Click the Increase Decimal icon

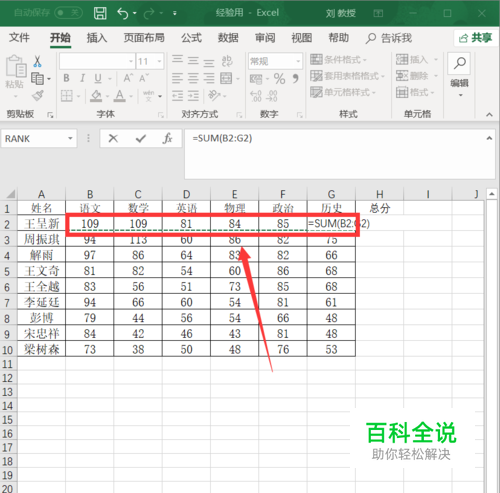click(256, 96)
